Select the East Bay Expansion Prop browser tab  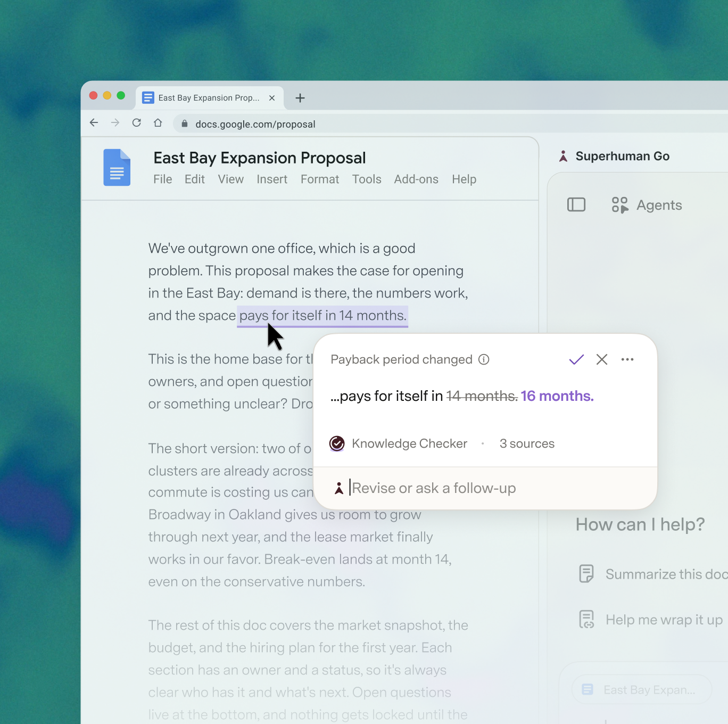[x=210, y=98]
